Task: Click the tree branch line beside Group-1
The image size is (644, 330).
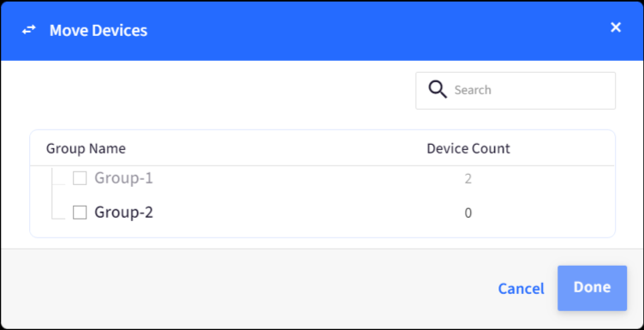Action: 58,177
